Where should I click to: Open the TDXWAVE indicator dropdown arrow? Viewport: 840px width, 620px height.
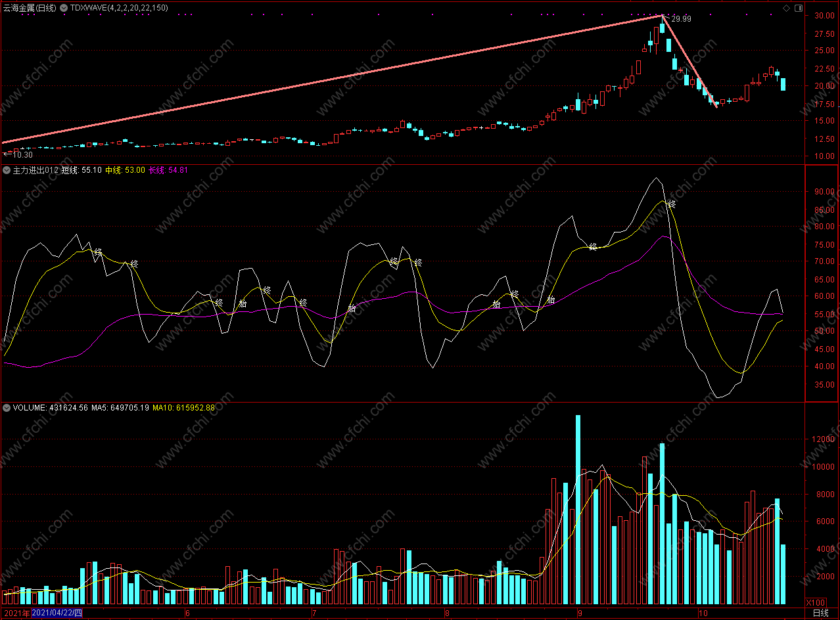[x=63, y=8]
